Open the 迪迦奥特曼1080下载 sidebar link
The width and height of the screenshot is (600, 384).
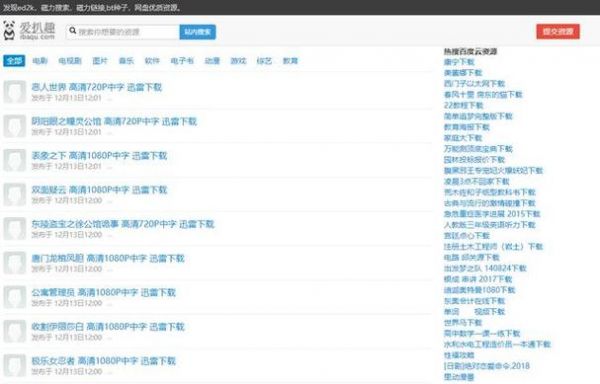click(479, 290)
